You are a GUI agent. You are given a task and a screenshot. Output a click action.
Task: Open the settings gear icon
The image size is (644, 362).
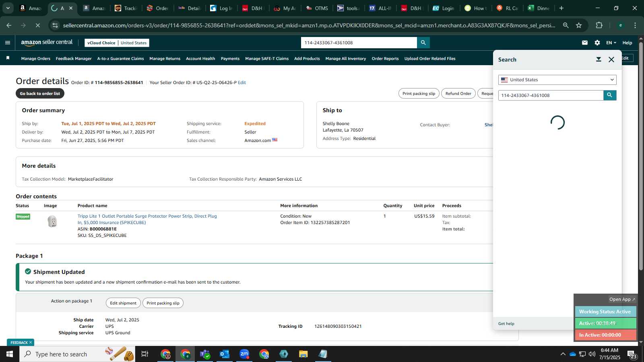pos(597,43)
